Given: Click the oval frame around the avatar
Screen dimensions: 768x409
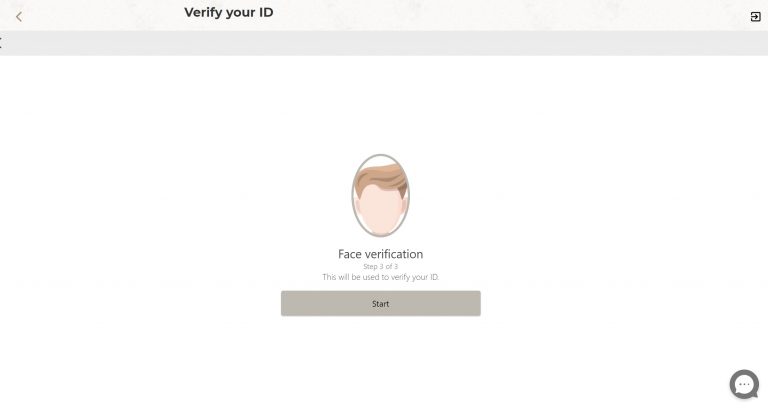Looking at the screenshot, I should pos(353,196).
